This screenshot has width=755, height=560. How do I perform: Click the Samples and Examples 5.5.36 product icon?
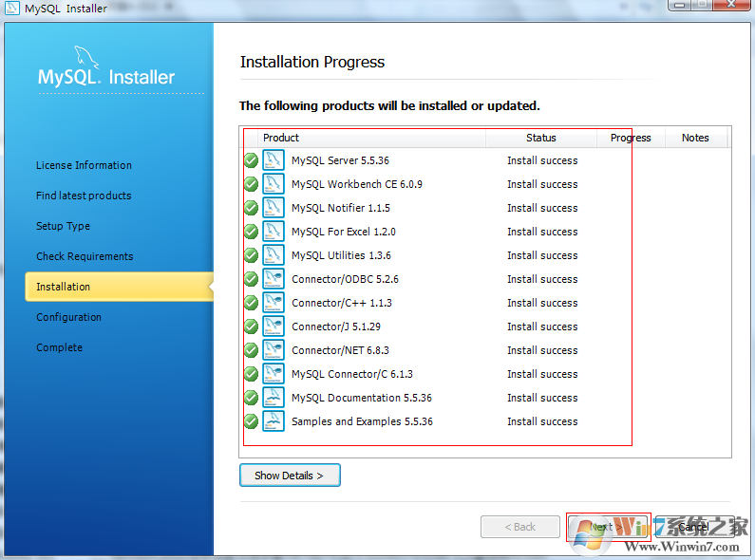(273, 421)
